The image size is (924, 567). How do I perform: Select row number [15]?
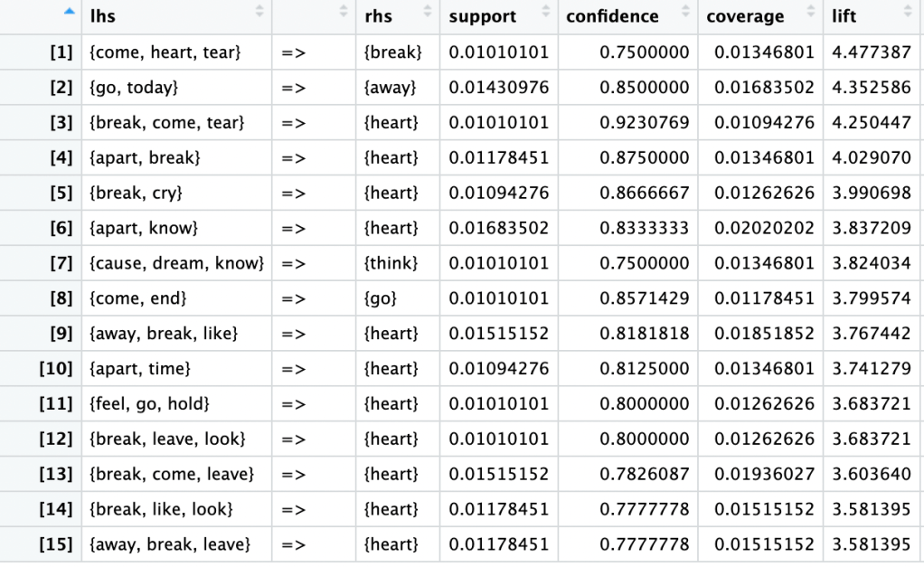58,544
